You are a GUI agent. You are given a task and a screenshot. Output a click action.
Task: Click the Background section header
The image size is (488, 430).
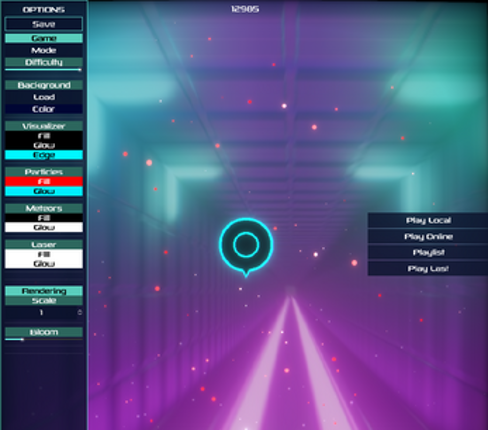44,85
